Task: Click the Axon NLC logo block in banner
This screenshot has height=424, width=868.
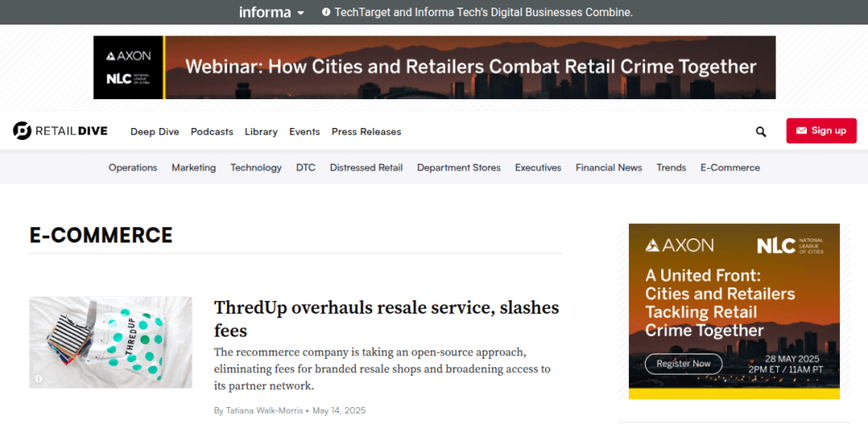Action: [x=129, y=68]
